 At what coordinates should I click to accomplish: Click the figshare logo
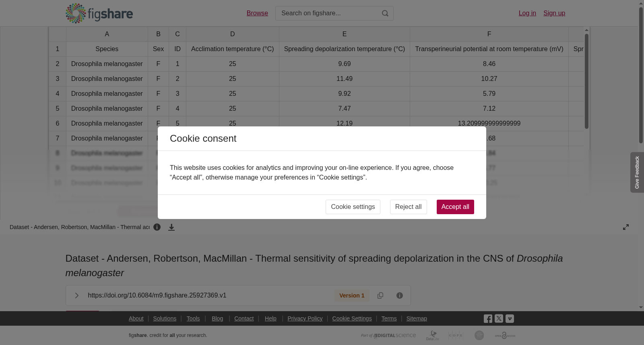tap(99, 13)
